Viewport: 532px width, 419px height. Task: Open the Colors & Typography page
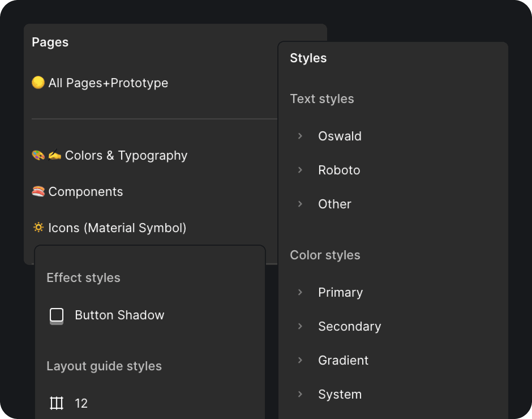126,156
